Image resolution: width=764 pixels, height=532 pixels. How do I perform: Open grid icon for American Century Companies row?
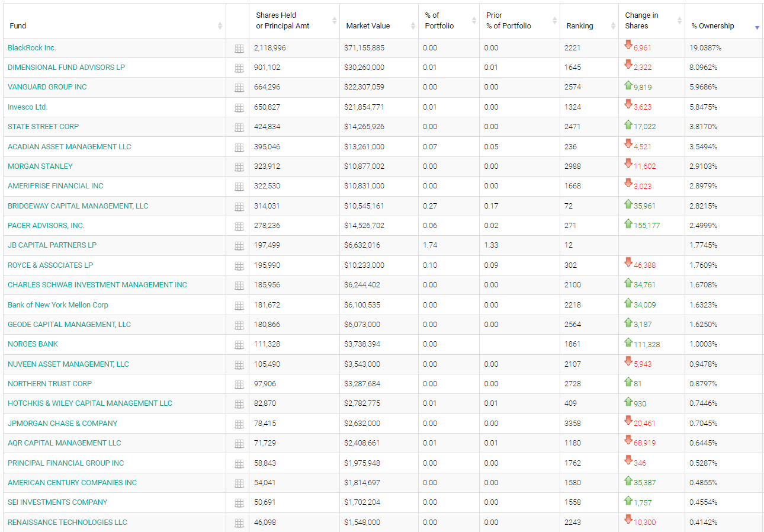pos(239,483)
